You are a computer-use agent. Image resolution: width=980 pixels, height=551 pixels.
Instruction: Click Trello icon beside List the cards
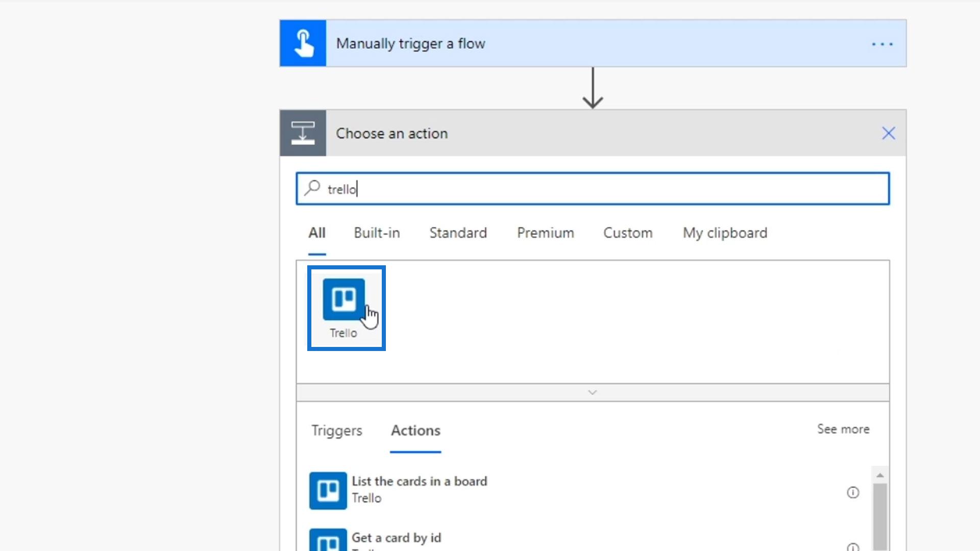click(x=328, y=490)
